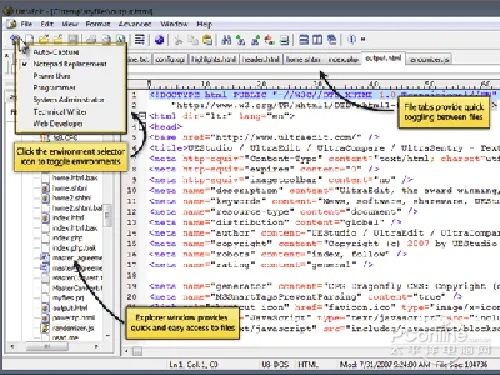Select the Web Developer environment
Viewport: 500px width, 375px height.
[x=58, y=124]
